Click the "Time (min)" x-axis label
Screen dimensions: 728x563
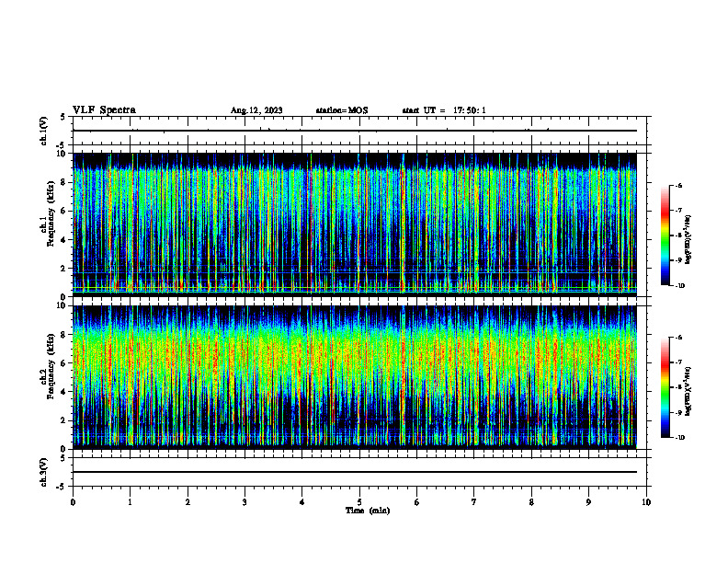[x=368, y=511]
